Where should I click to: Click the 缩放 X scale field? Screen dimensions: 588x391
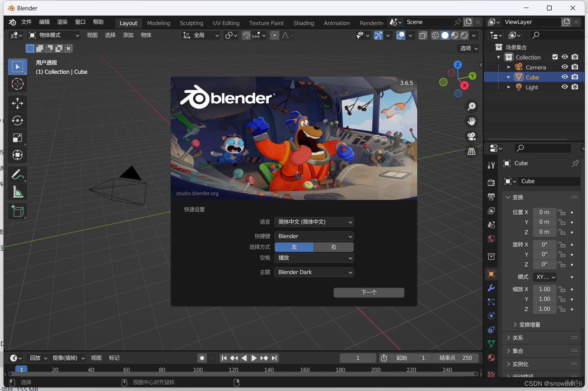[545, 289]
